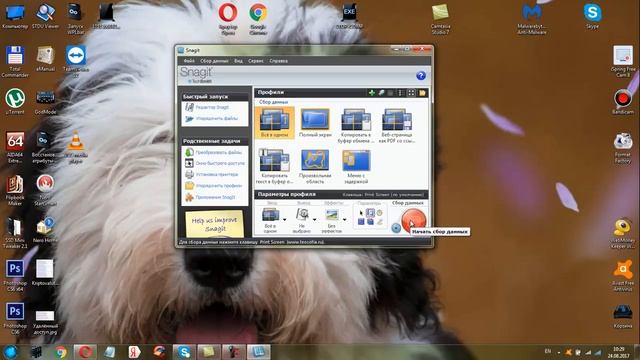Toggle the pencil option in Параметры
The image size is (640, 360).
[x=380, y=222]
